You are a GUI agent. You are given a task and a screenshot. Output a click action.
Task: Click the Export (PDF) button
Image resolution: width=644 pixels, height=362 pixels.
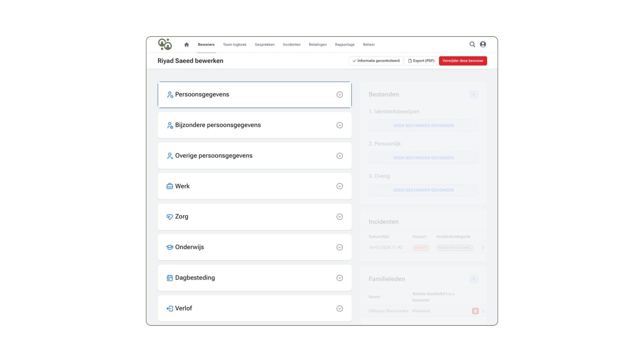click(421, 61)
